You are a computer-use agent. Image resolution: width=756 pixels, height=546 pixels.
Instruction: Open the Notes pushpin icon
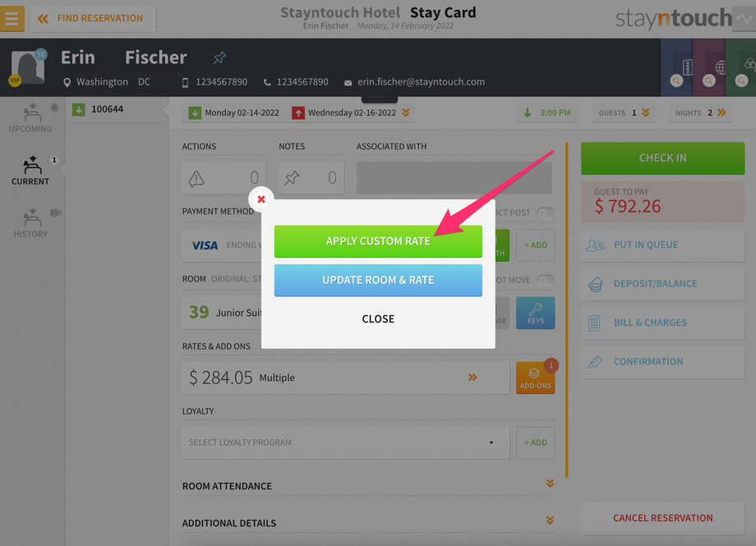click(292, 178)
